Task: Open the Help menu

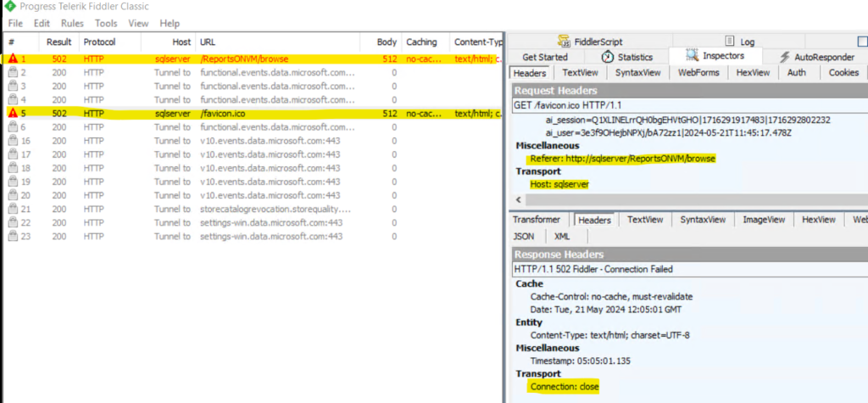Action: tap(170, 23)
